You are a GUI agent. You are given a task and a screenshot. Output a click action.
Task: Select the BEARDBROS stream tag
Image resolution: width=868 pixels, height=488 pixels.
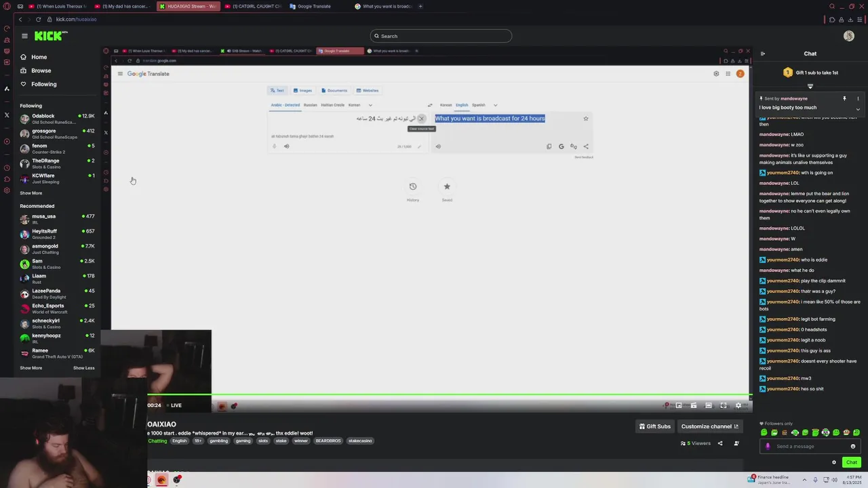328,441
